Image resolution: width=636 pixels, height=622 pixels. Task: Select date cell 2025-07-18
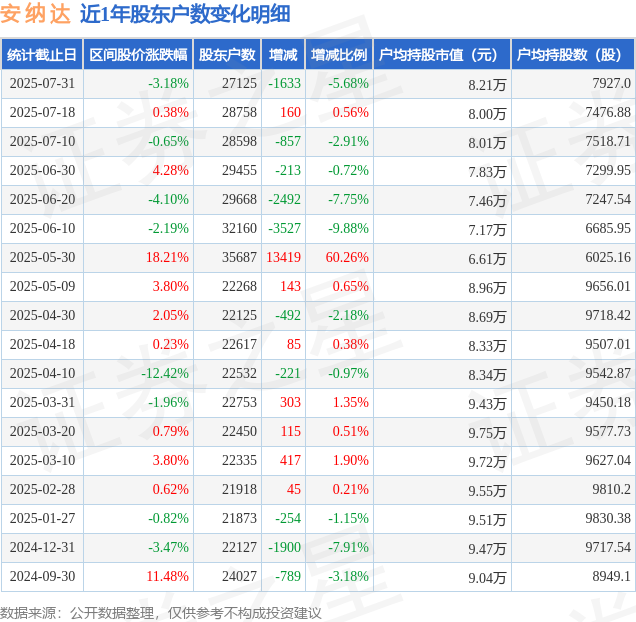[42, 112]
